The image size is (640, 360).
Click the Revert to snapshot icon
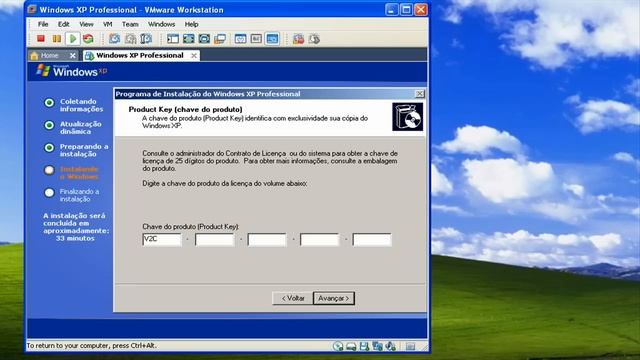[x=131, y=39]
